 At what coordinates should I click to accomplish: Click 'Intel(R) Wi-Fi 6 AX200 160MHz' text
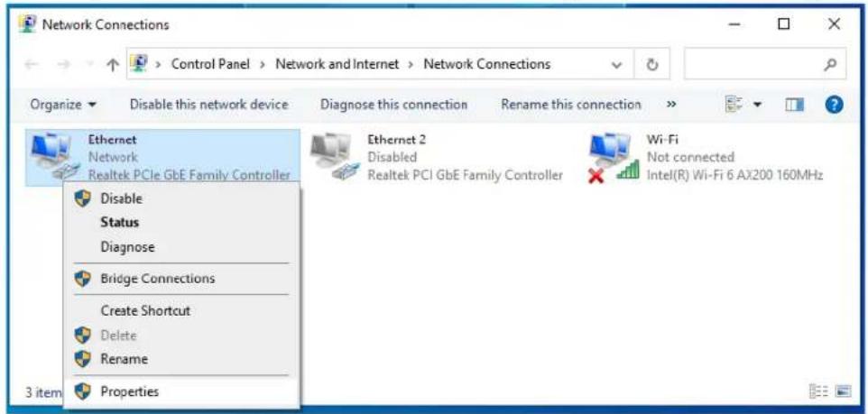(734, 176)
